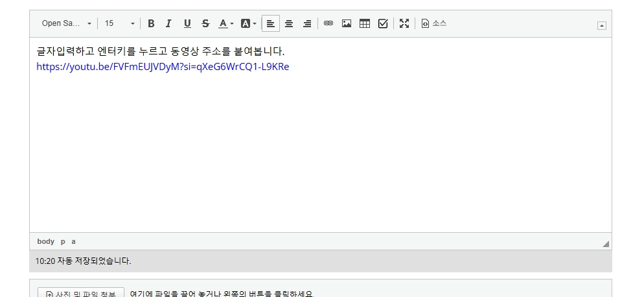The image size is (644, 297).
Task: Open the background color dropdown arrow
Action: pos(255,23)
